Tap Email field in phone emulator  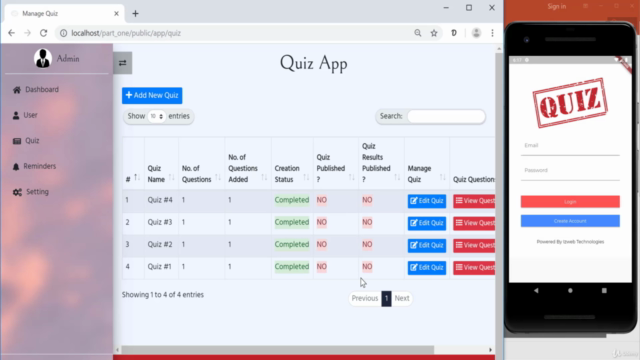coord(570,146)
